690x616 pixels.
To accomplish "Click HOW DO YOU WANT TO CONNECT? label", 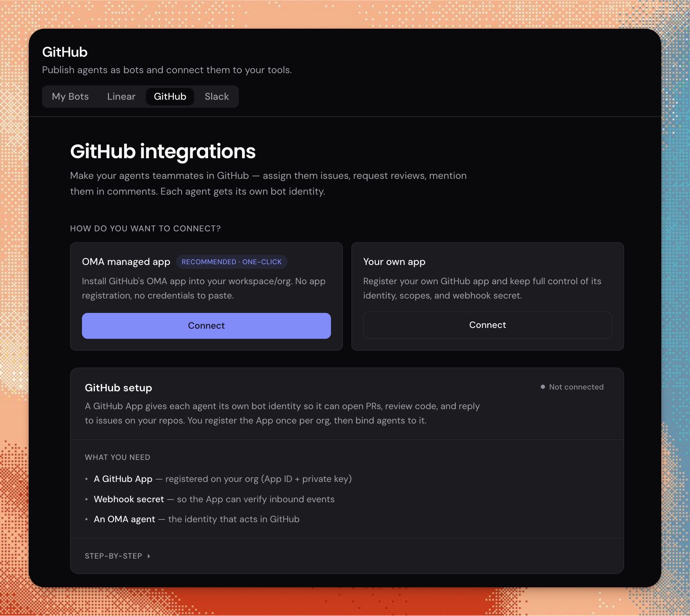I will click(145, 228).
